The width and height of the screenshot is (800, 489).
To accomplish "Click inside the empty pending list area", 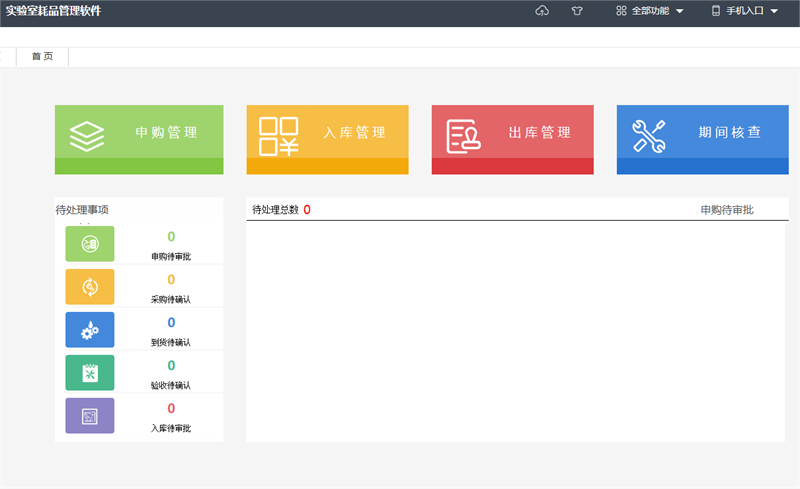I will [515, 330].
